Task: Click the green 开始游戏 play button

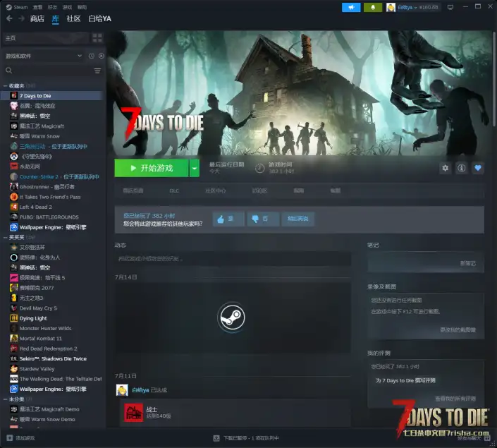Action: [151, 168]
